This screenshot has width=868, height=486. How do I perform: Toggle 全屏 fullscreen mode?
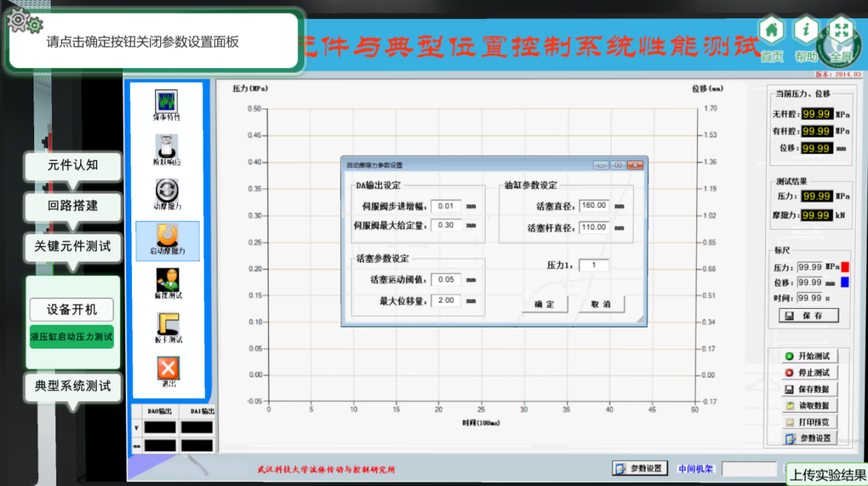[x=841, y=31]
